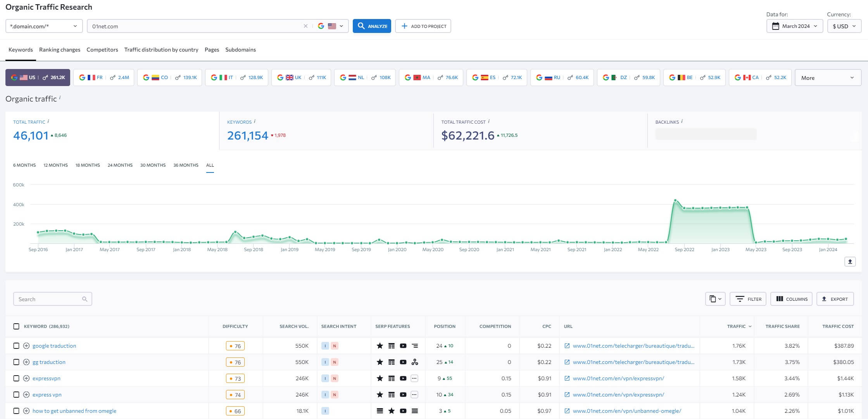Click ADD TO PROJECT button
The height and width of the screenshot is (419, 868).
[x=423, y=26]
